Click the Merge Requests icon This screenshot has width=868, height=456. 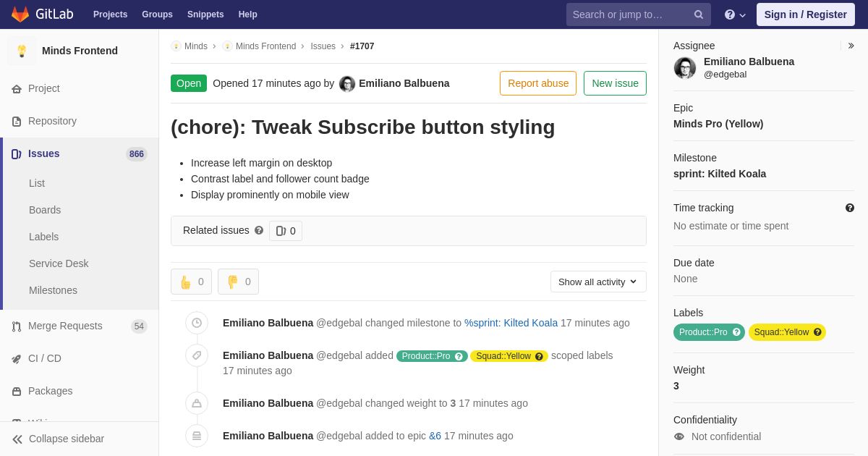(17, 326)
